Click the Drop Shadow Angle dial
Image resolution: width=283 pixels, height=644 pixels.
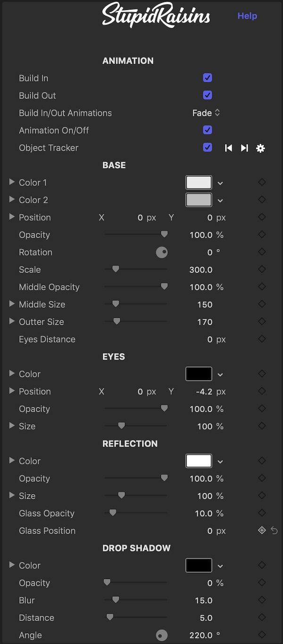(162, 635)
